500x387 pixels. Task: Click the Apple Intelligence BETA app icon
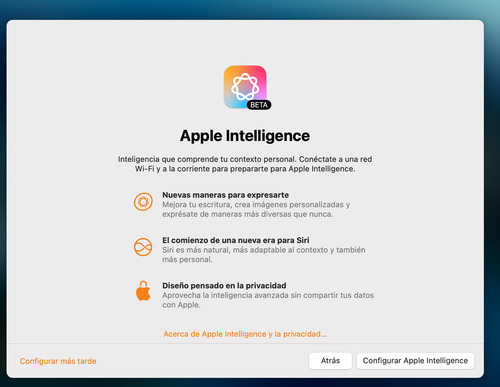[x=246, y=87]
